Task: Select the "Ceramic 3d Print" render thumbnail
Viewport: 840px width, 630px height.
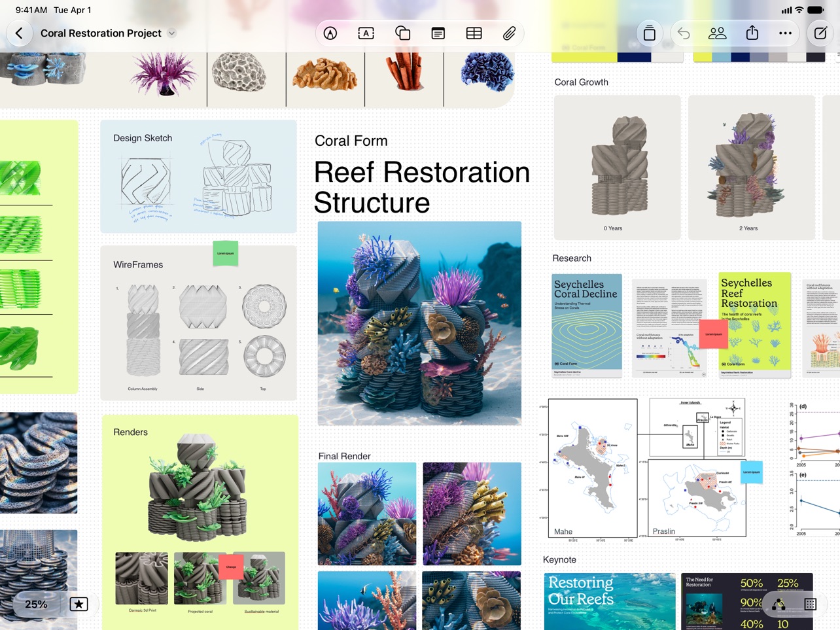Action: [x=142, y=578]
